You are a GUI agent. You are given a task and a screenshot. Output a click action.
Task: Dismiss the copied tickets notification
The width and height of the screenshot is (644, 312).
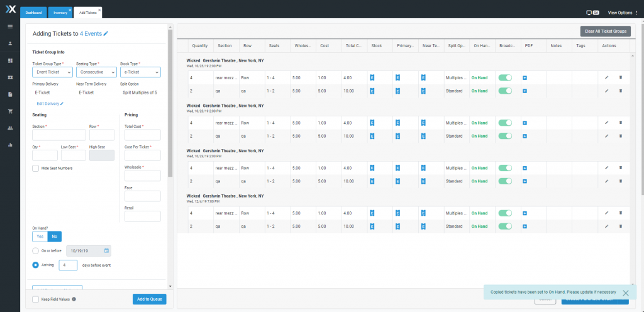click(x=626, y=292)
